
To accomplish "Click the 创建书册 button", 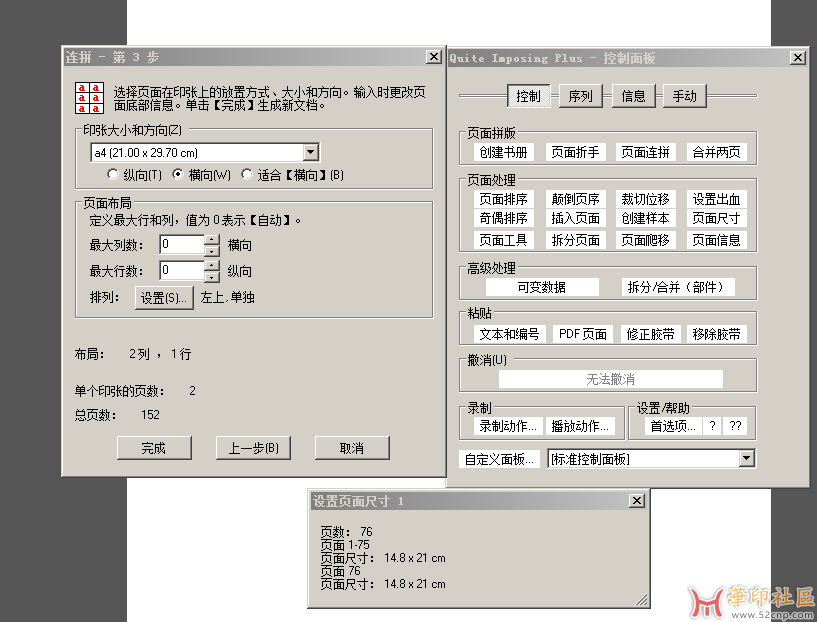I will tap(503, 152).
